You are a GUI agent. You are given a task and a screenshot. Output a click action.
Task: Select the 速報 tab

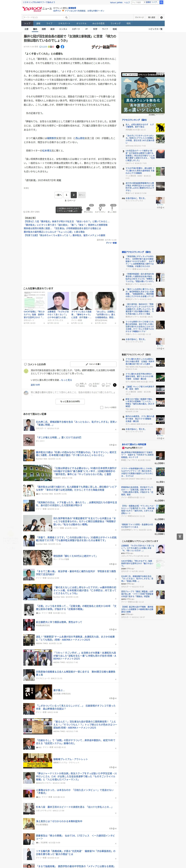tap(38, 24)
